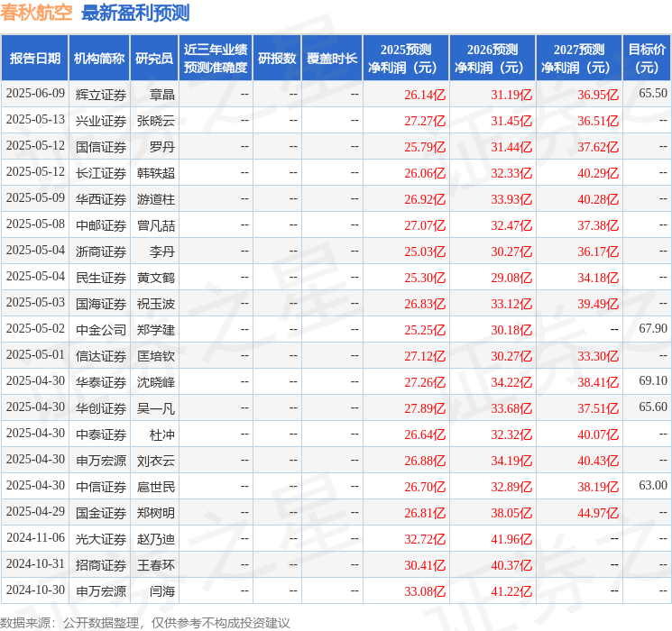Click researcher 闫海

point(162,591)
